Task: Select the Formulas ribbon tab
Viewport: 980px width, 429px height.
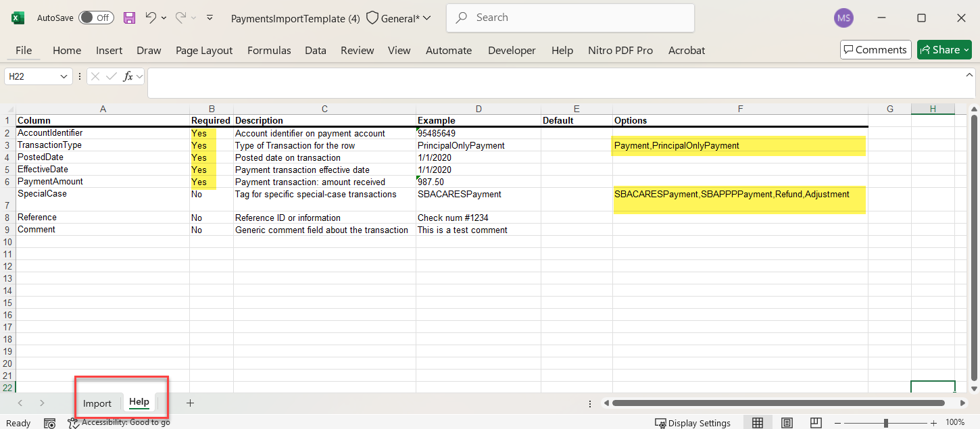Action: coord(269,50)
